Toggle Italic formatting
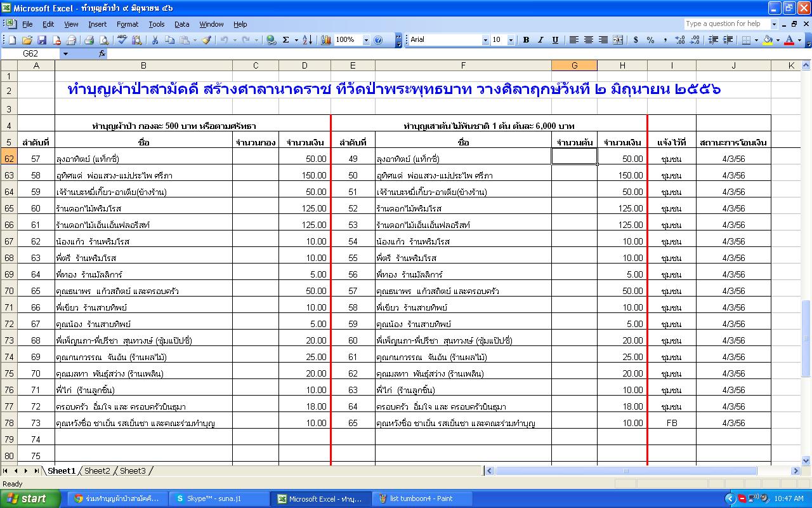The width and height of the screenshot is (812, 508). click(540, 40)
